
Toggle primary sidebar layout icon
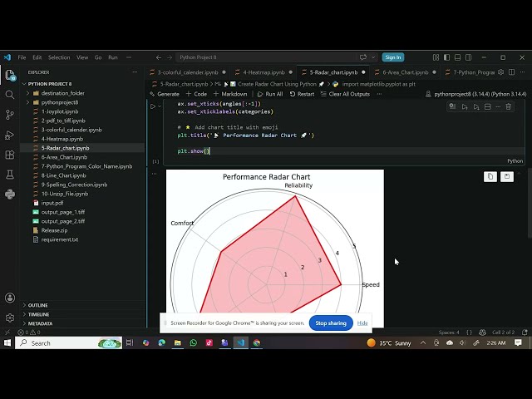pyautogui.click(x=447, y=57)
